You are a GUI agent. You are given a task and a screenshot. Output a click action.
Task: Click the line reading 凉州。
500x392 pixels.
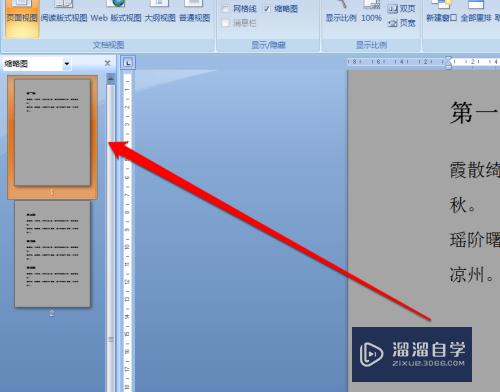coord(471,275)
